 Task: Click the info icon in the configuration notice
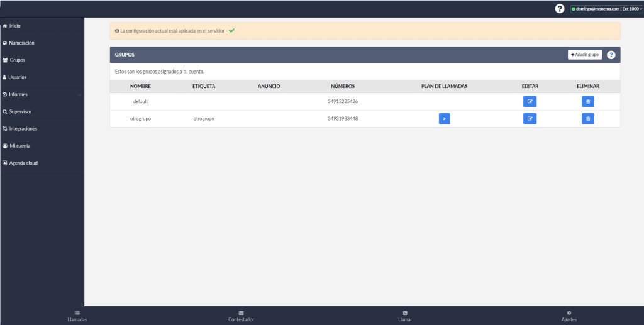(117, 31)
